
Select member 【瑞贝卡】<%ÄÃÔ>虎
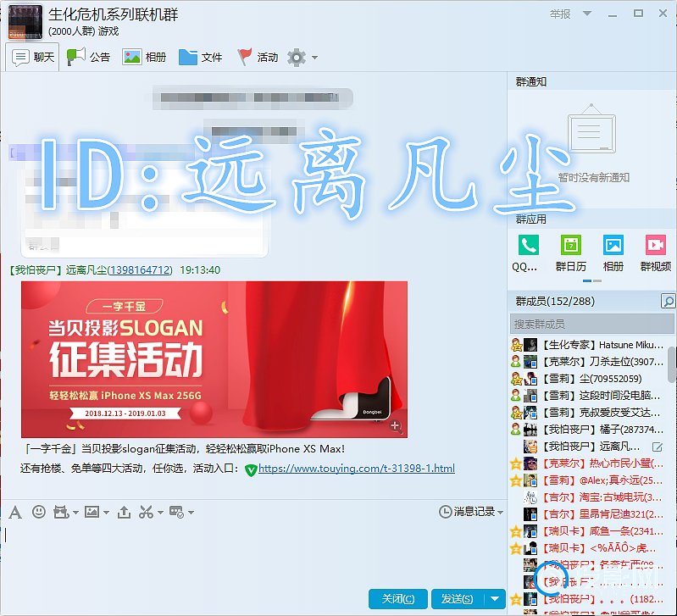tap(587, 548)
